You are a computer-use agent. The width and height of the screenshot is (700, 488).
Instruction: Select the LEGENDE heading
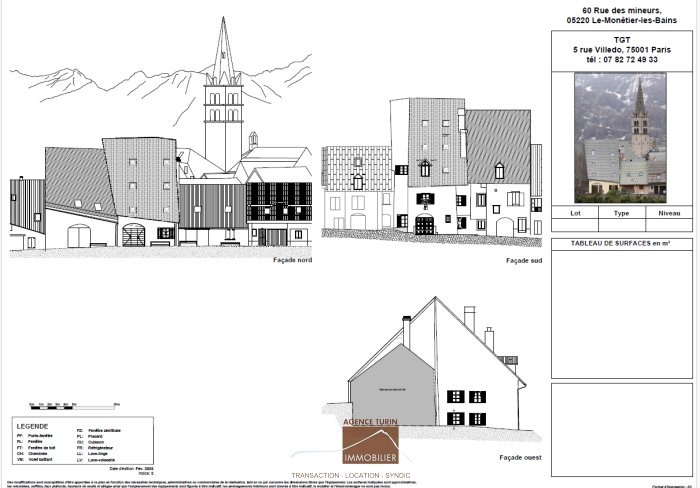click(x=33, y=425)
